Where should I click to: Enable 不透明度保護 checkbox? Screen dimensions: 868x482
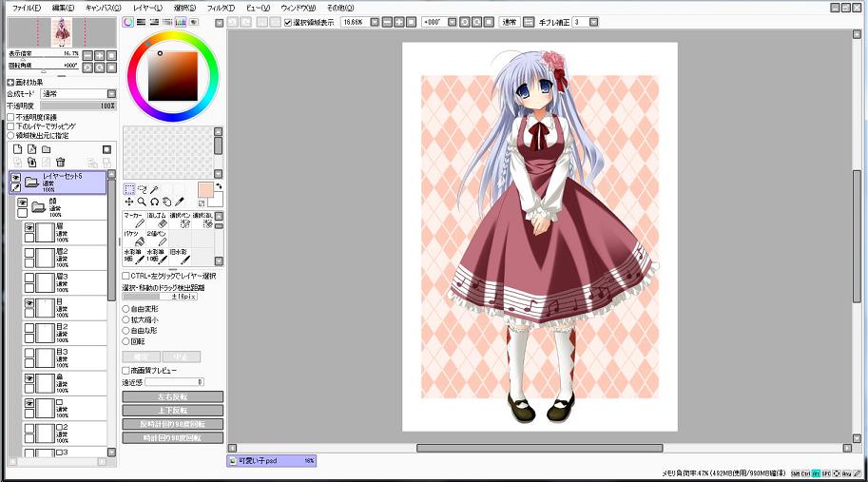tap(10, 117)
